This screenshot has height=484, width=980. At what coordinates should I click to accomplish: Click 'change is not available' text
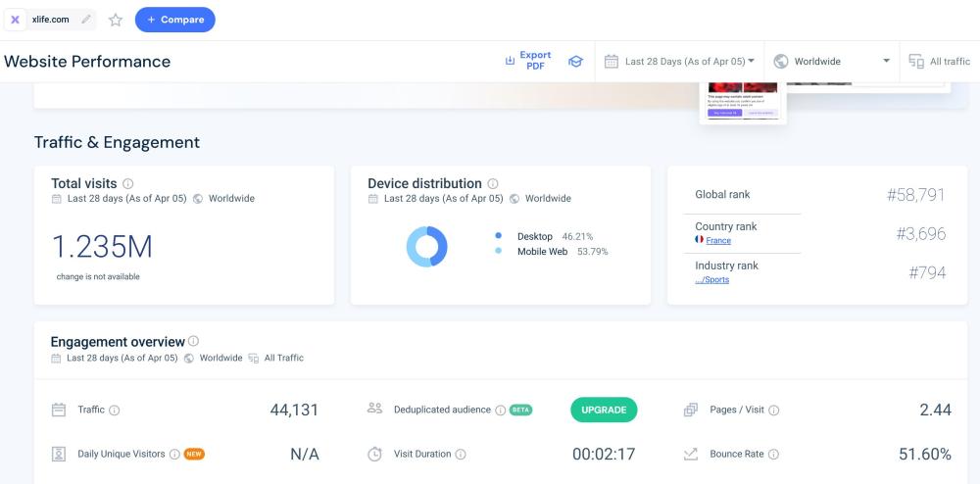coord(98,276)
